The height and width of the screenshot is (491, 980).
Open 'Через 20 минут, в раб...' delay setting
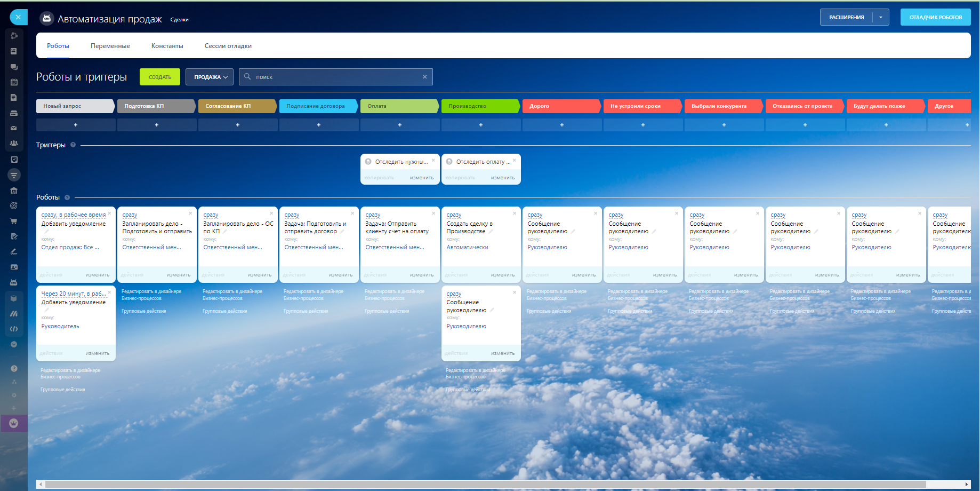74,294
